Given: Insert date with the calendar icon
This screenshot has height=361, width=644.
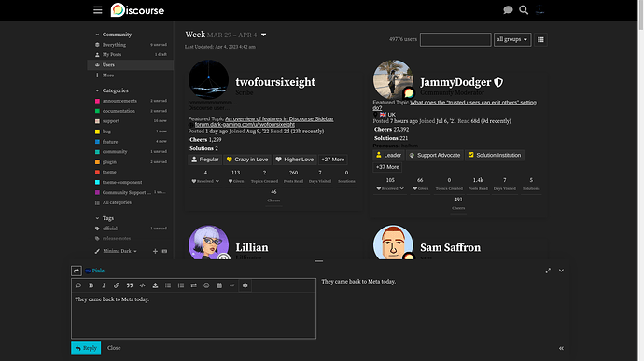Looking at the screenshot, I should 219,285.
